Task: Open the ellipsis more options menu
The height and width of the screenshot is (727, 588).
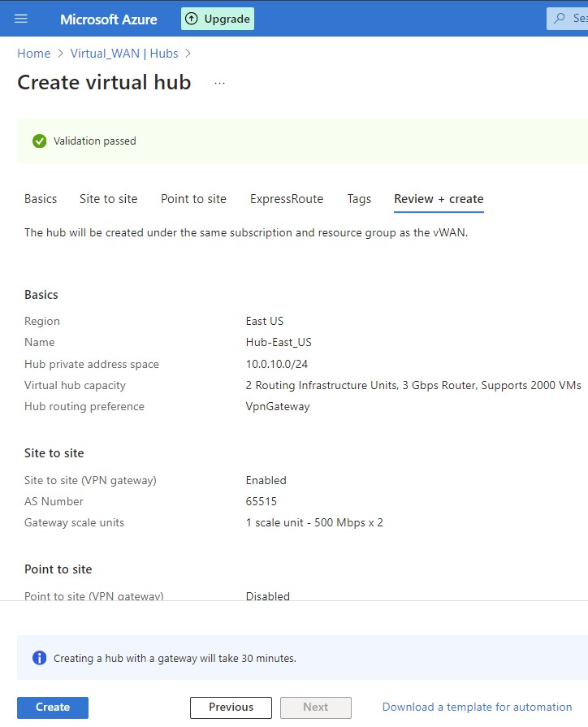Action: (220, 83)
